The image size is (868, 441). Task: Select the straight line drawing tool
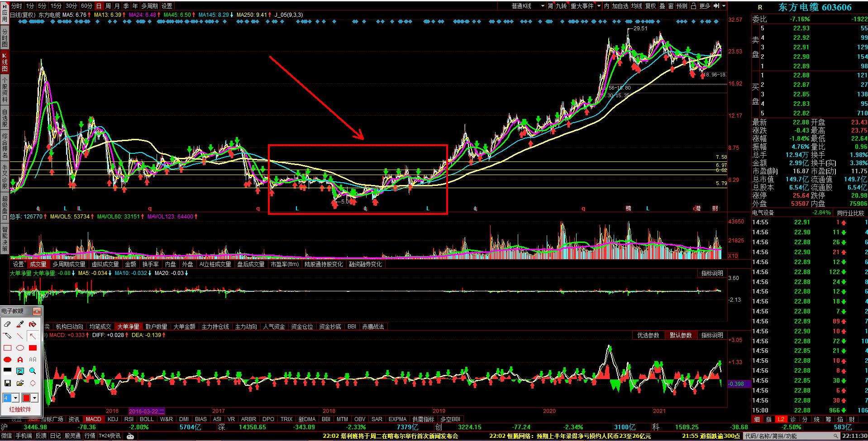(20, 336)
